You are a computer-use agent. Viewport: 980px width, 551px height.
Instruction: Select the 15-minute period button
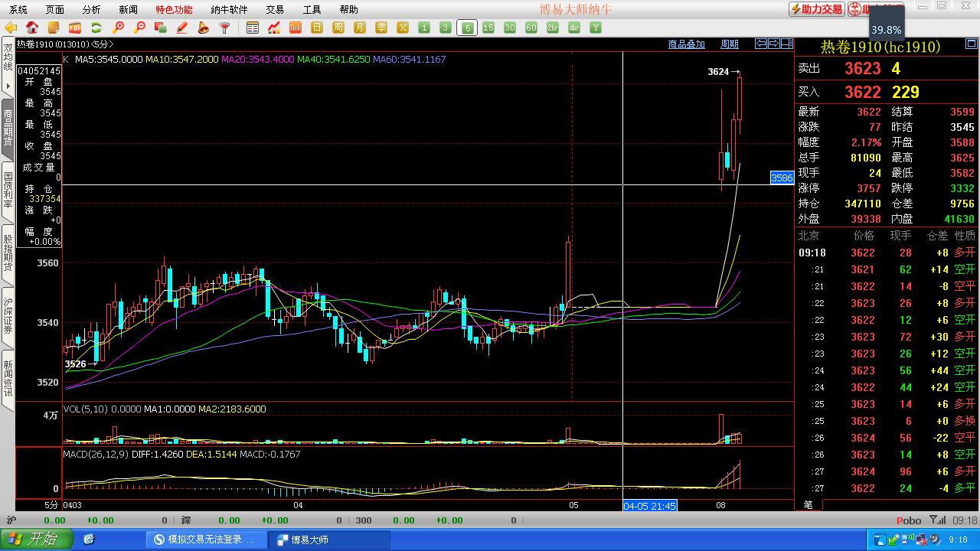488,28
